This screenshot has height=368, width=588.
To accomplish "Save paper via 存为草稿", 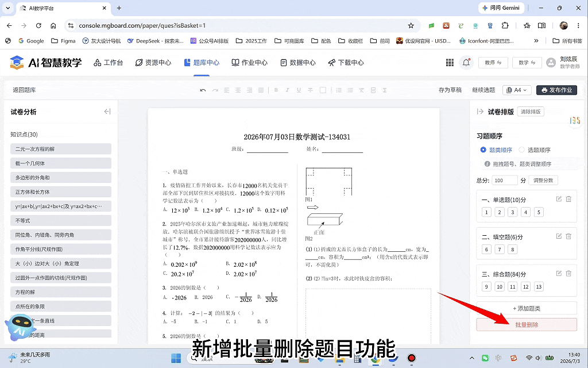I will tap(450, 90).
